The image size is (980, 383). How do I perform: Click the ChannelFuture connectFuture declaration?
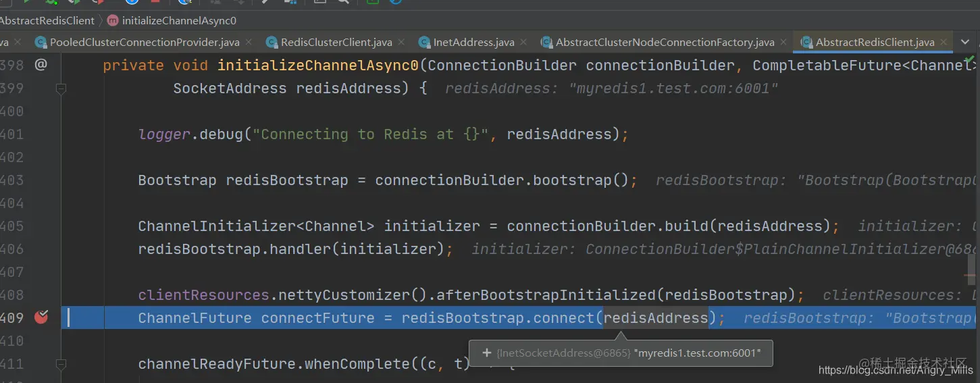tap(261, 318)
